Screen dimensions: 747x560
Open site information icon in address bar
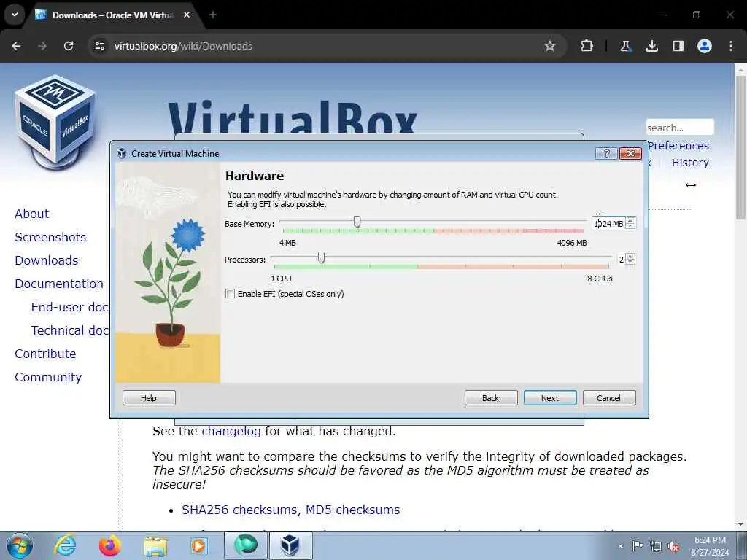point(99,46)
